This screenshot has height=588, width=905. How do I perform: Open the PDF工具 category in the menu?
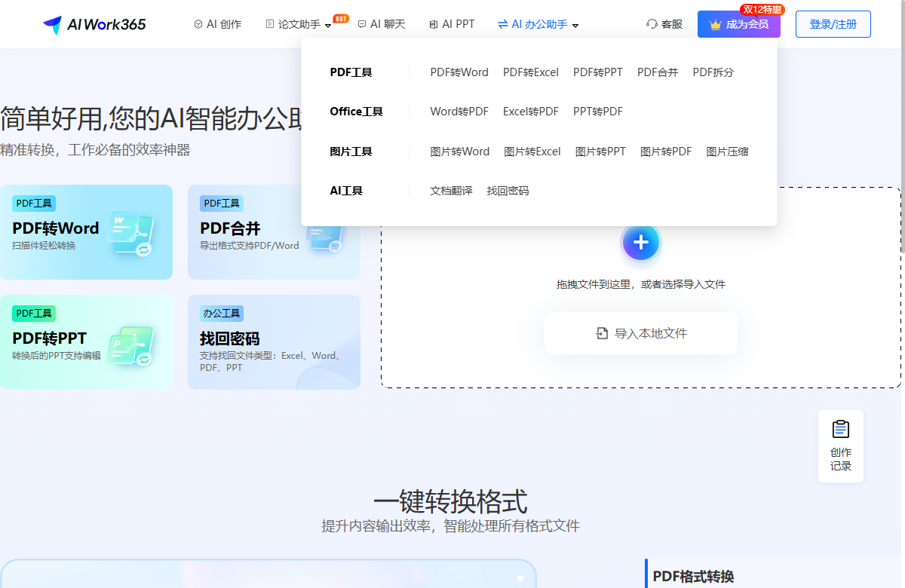tap(350, 72)
